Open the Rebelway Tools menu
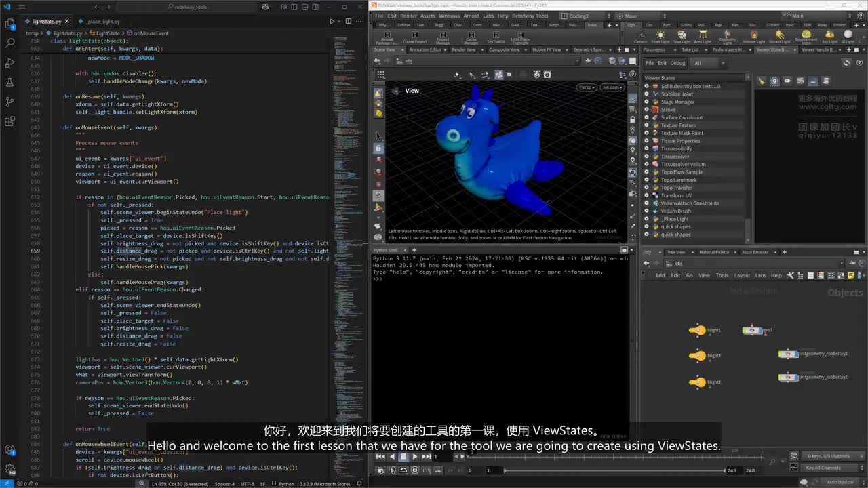868x488 pixels. (x=530, y=16)
